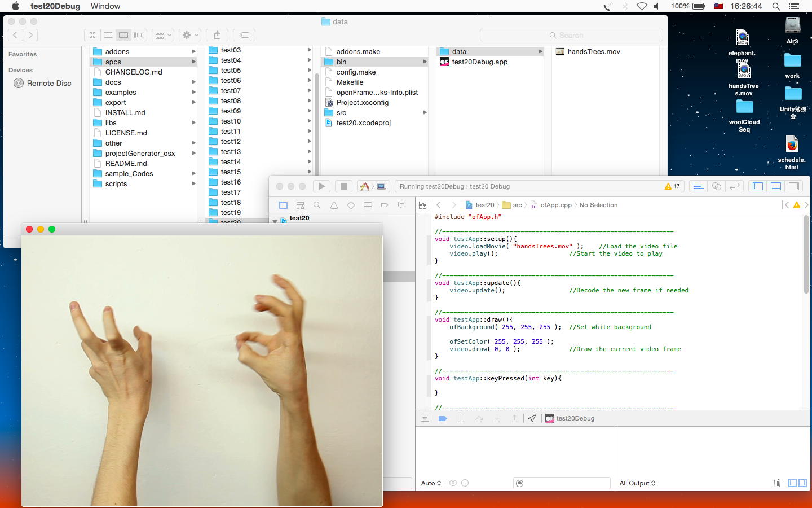Click the Step Out debug icon
812x508 pixels.
[x=514, y=418]
